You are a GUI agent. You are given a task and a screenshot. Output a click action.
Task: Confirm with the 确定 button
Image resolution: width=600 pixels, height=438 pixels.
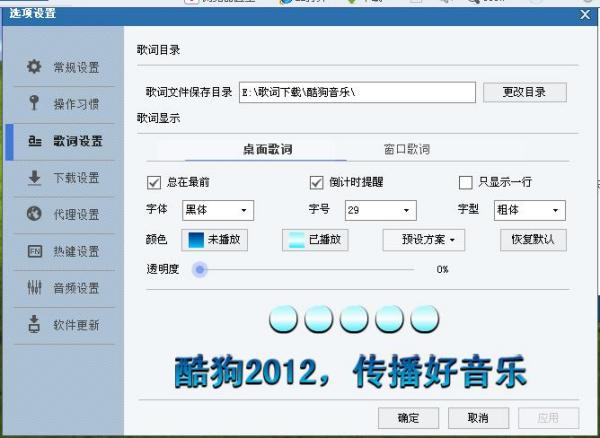pyautogui.click(x=408, y=418)
